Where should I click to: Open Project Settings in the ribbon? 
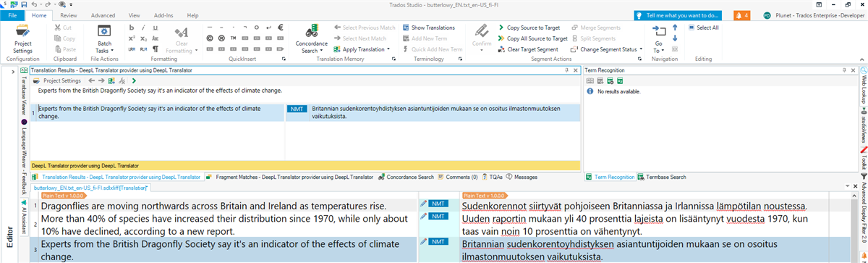coord(22,38)
